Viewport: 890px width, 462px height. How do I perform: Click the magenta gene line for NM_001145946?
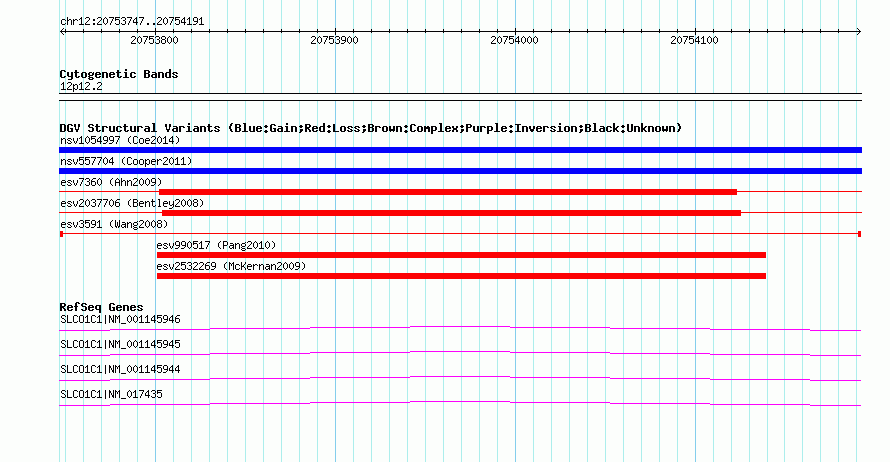coord(460,328)
